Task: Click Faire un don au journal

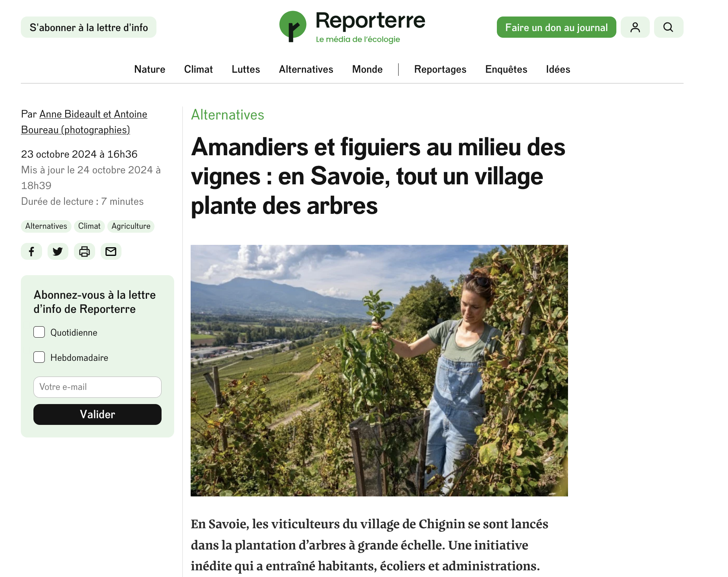Action: (557, 27)
